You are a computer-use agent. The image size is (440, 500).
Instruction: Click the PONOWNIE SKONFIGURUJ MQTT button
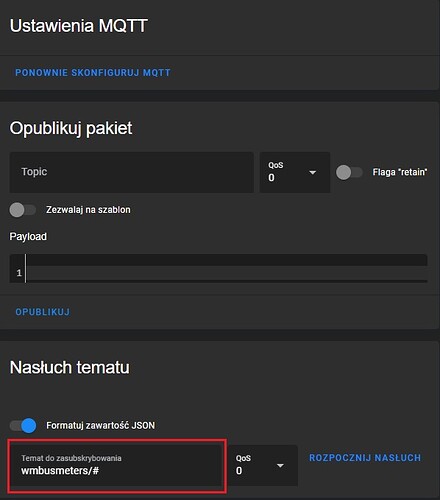[x=93, y=73]
